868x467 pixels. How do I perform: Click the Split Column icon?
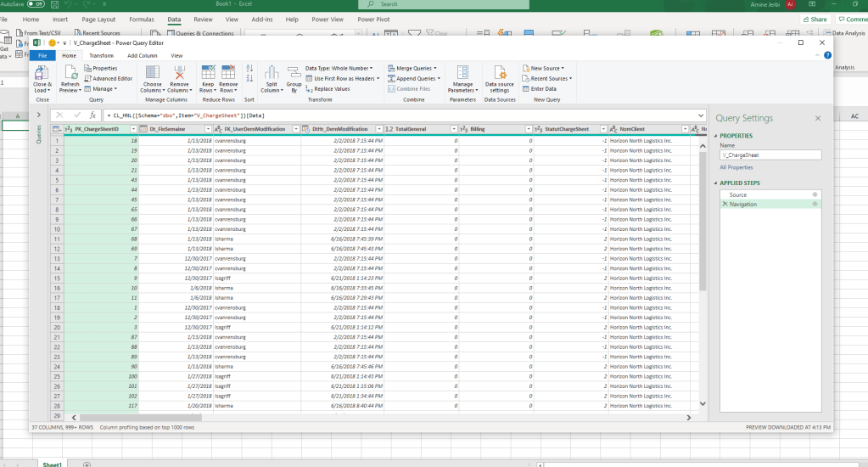(x=272, y=74)
